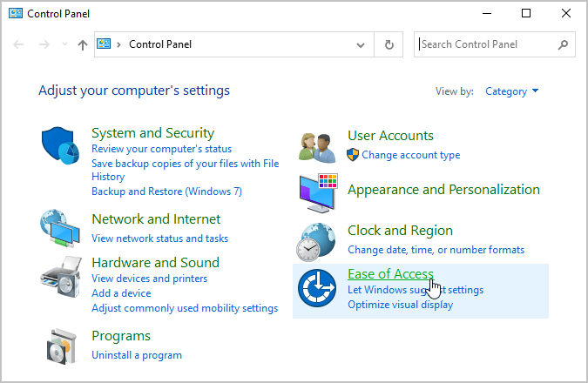Open View network status and tasks
588x383 pixels.
click(159, 239)
